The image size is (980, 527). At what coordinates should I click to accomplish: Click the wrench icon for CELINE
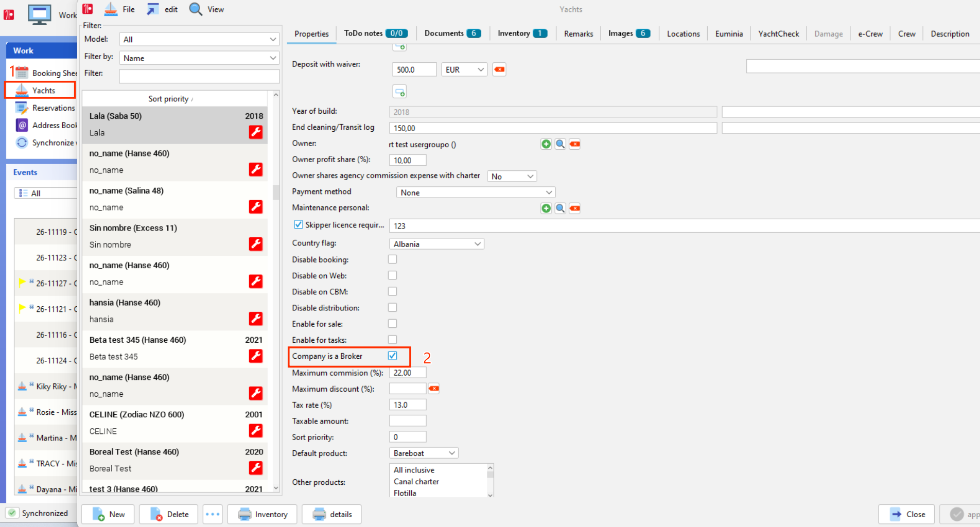[x=256, y=430]
